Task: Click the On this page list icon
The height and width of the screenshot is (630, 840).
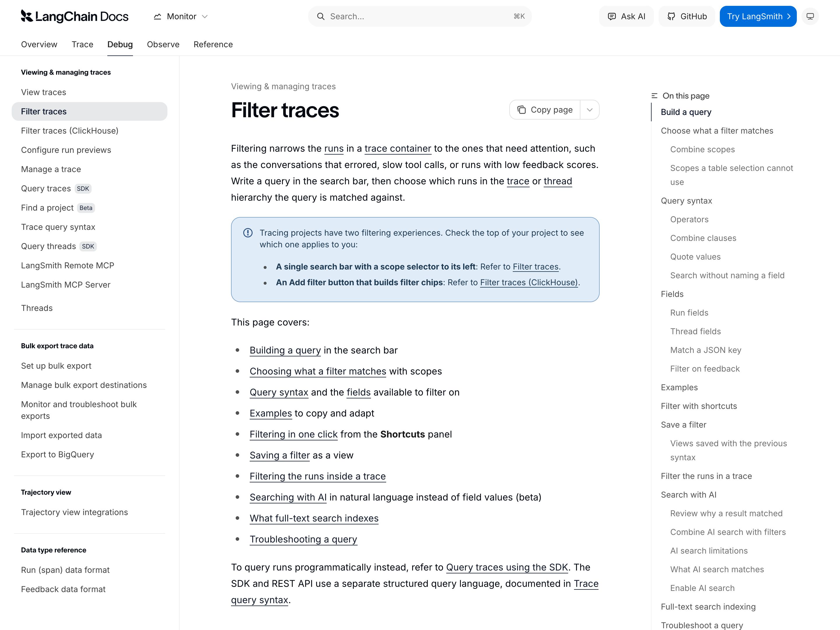Action: (654, 96)
